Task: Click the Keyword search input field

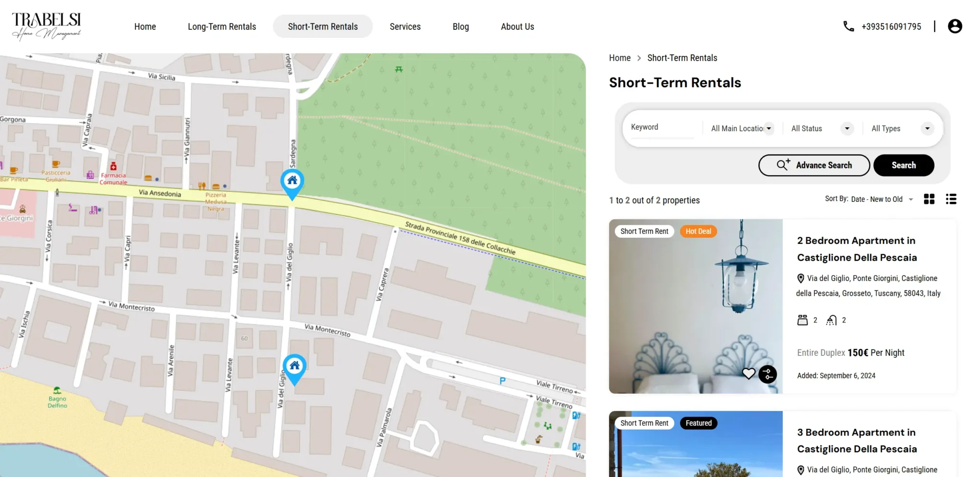Action: (662, 127)
